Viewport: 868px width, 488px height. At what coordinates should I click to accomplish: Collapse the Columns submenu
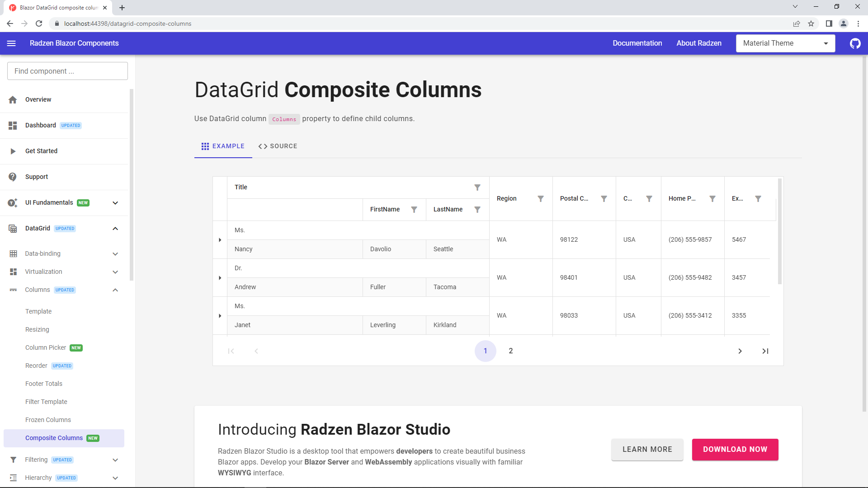click(x=115, y=290)
